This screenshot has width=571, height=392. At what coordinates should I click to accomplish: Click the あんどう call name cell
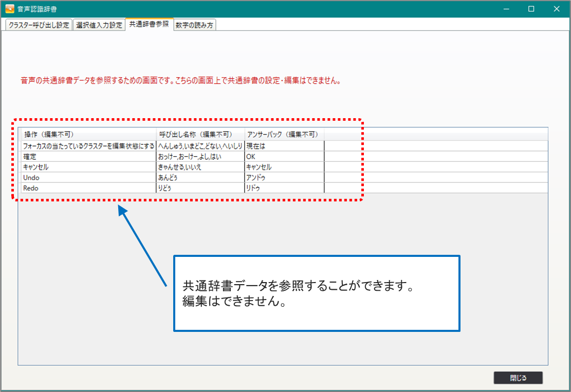coord(200,178)
